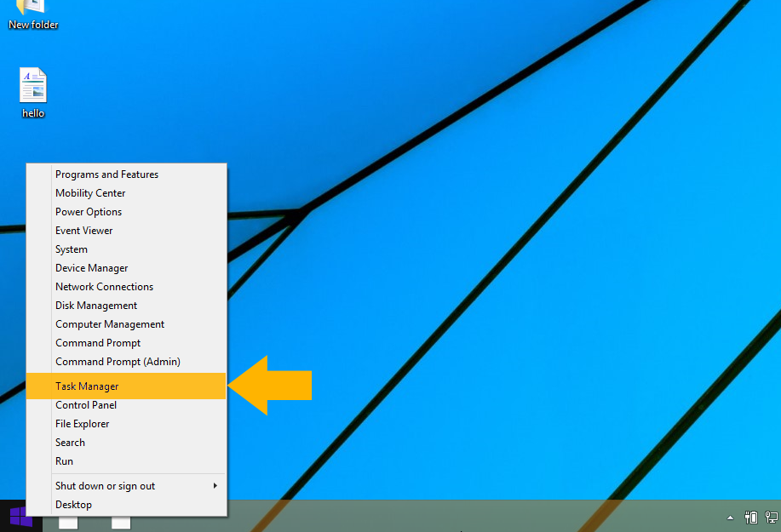The width and height of the screenshot is (781, 532).
Task: Choose Network Connections
Action: [x=127, y=287]
